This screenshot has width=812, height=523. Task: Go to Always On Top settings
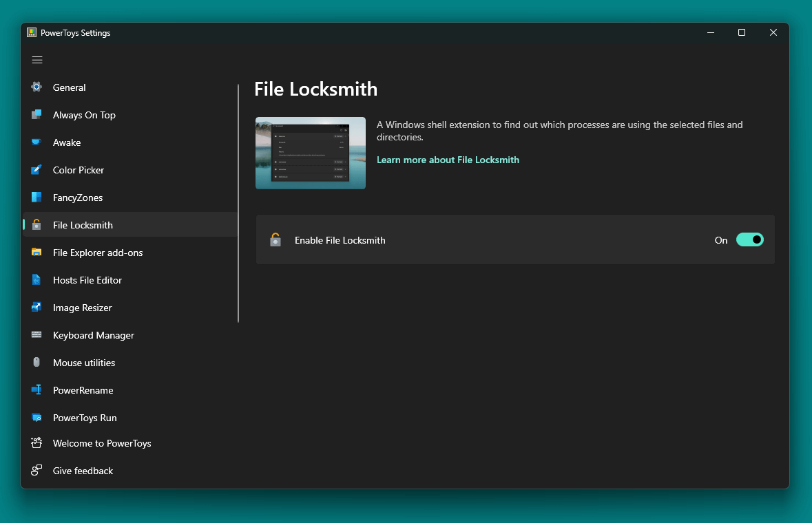point(130,115)
